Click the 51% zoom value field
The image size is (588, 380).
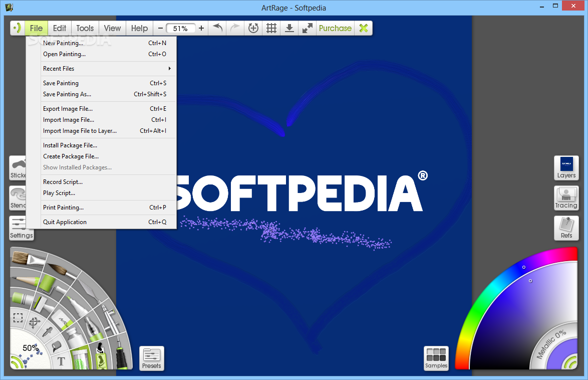pos(180,29)
